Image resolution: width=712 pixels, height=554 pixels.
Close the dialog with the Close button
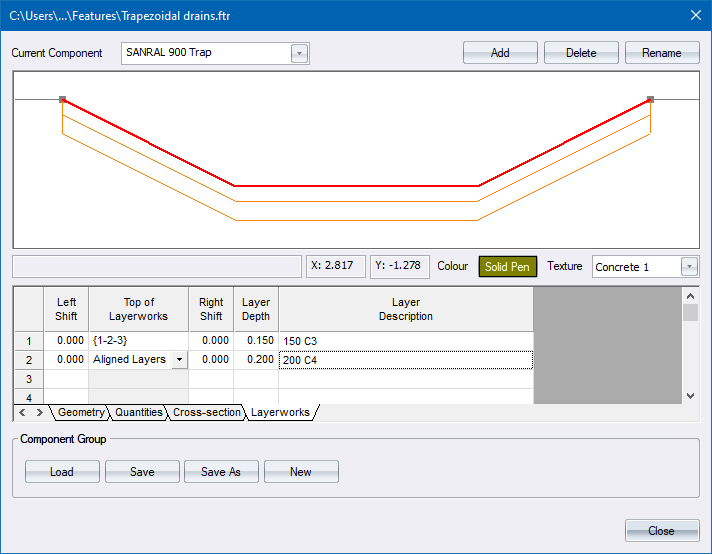[661, 531]
